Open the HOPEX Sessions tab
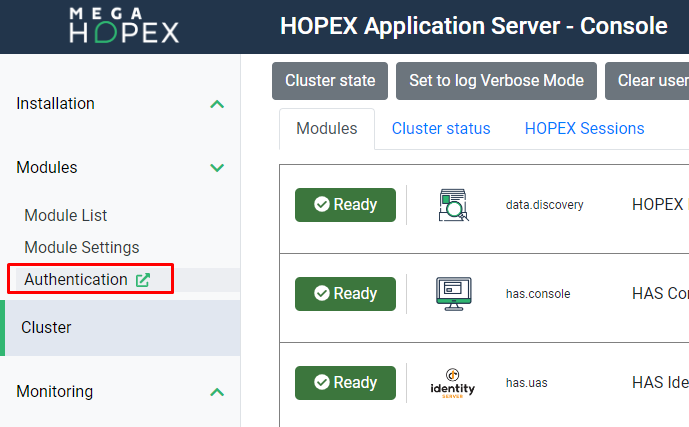 click(x=584, y=129)
